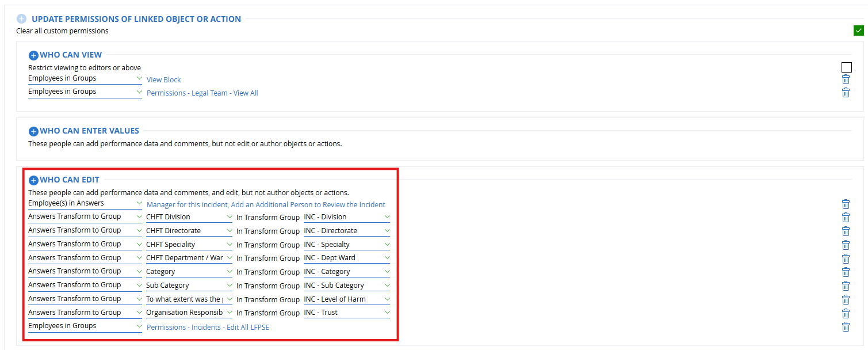Image resolution: width=868 pixels, height=350 pixels.
Task: Open INC - Specialty transform group dropdown
Action: pos(347,245)
